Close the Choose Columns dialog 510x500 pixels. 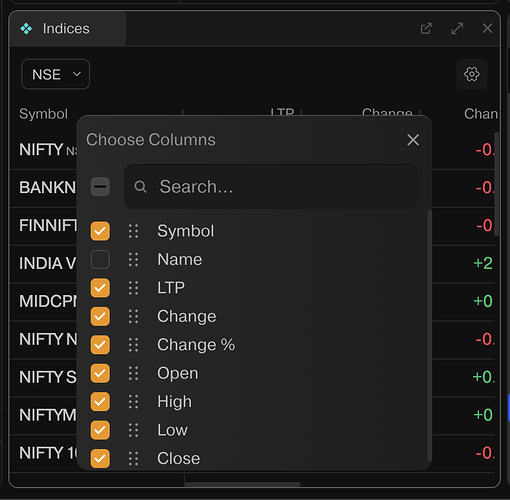tap(413, 140)
